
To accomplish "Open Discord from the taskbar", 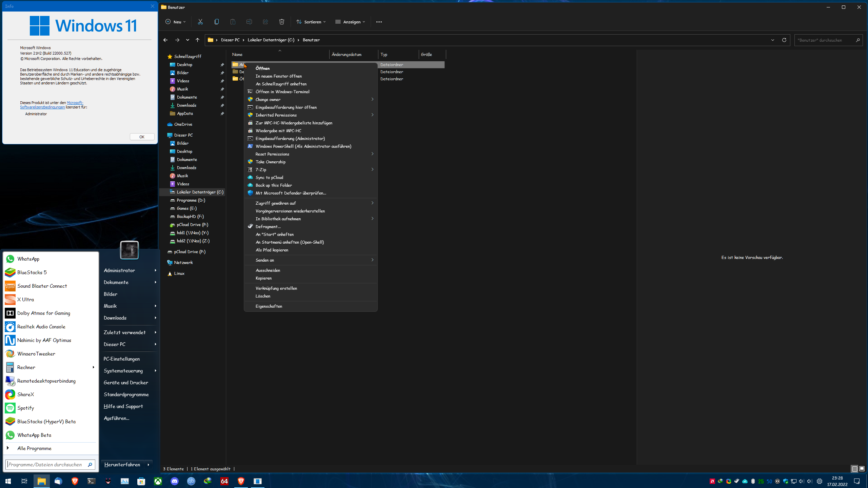I will 175,481.
